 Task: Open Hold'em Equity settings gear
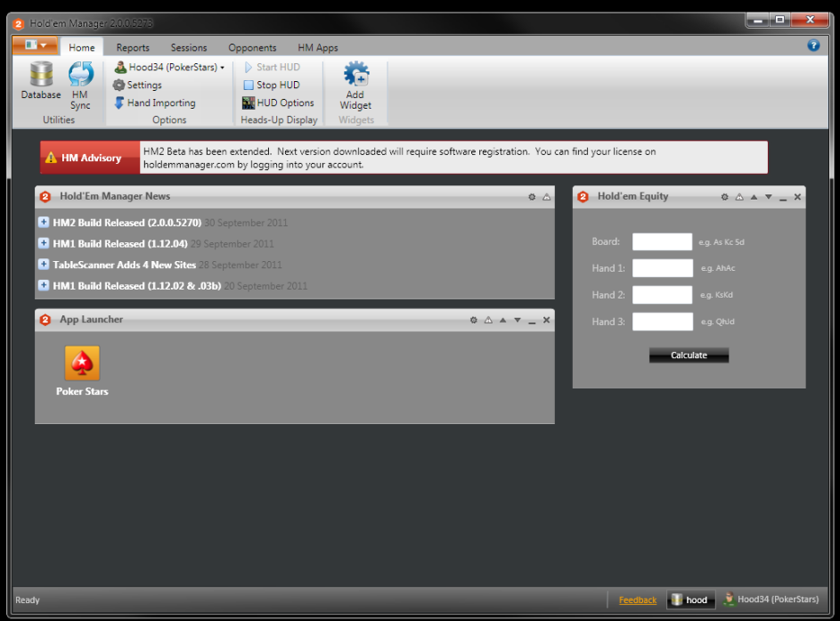pyautogui.click(x=724, y=197)
